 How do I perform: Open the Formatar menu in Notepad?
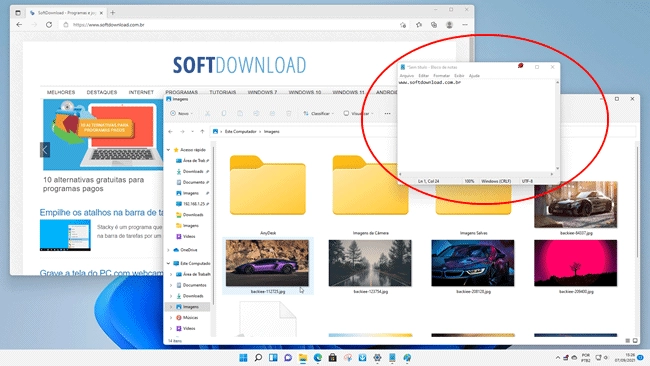coord(441,76)
